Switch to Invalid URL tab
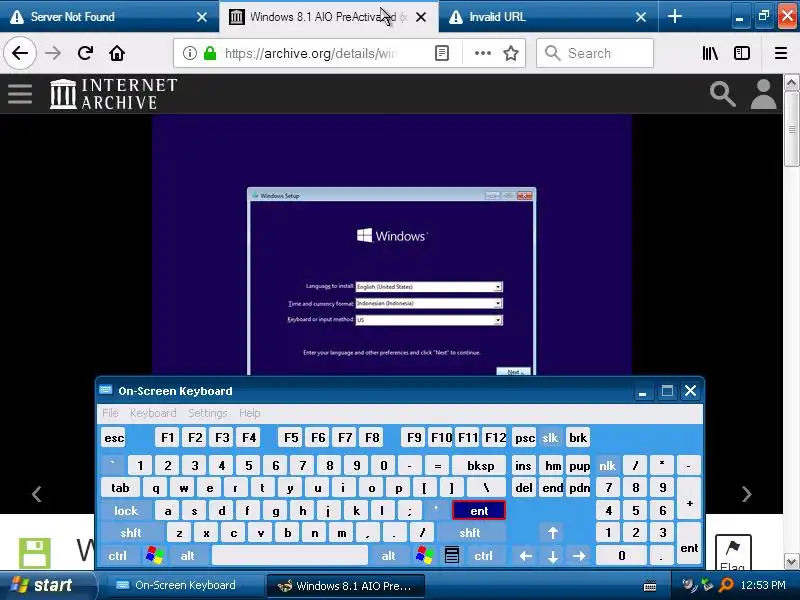800x600 pixels. [x=548, y=16]
